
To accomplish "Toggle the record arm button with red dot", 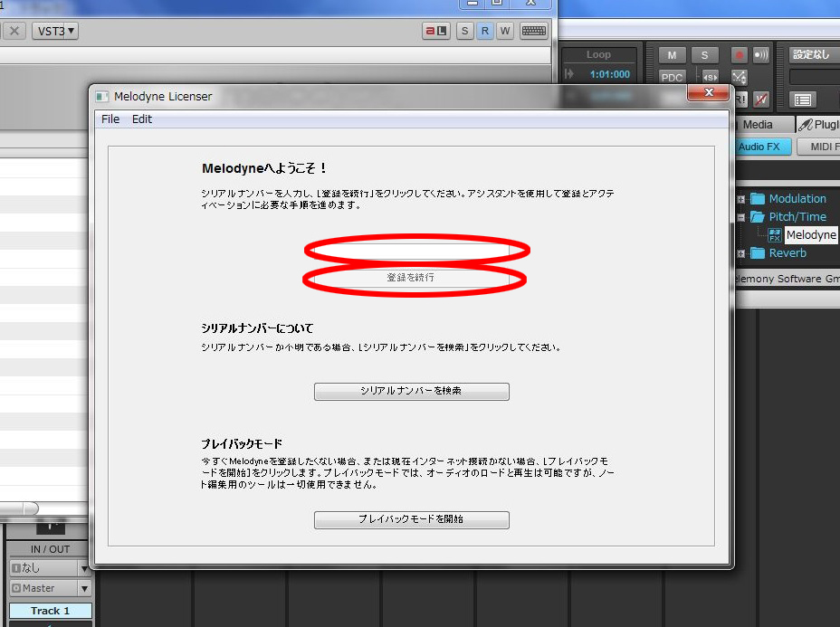I will 739,55.
